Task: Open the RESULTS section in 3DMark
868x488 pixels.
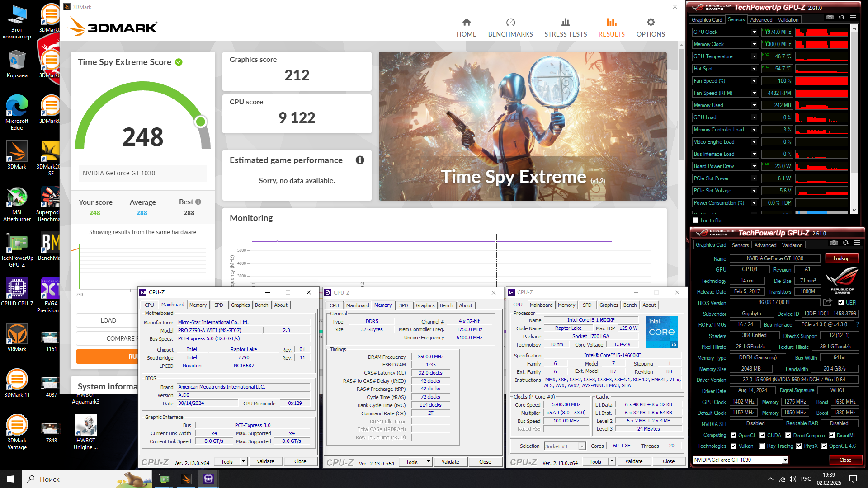Action: coord(611,28)
